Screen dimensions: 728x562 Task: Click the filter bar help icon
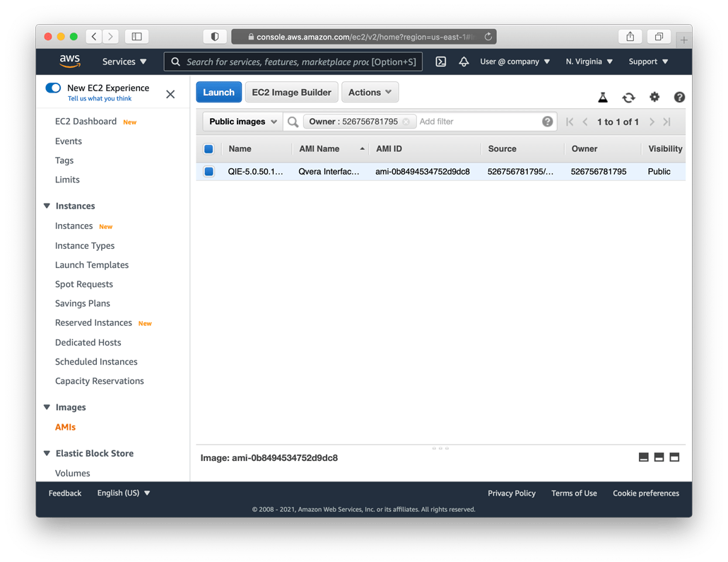click(x=547, y=121)
